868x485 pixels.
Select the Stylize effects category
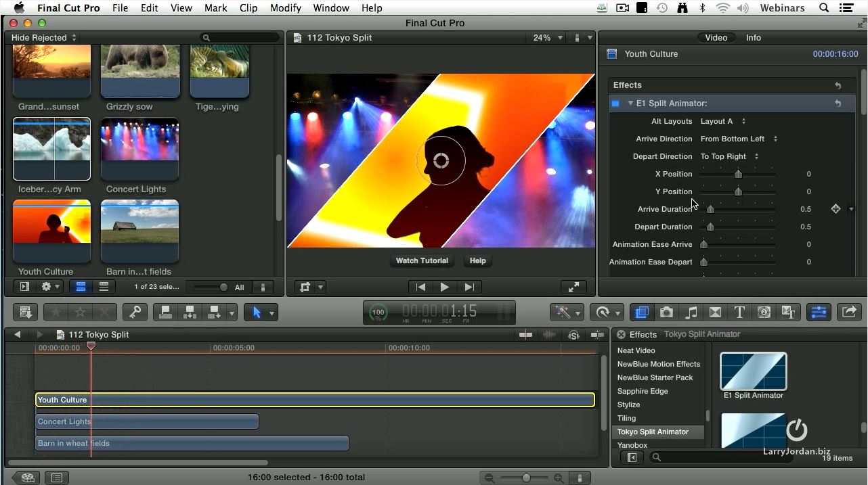pyautogui.click(x=628, y=405)
